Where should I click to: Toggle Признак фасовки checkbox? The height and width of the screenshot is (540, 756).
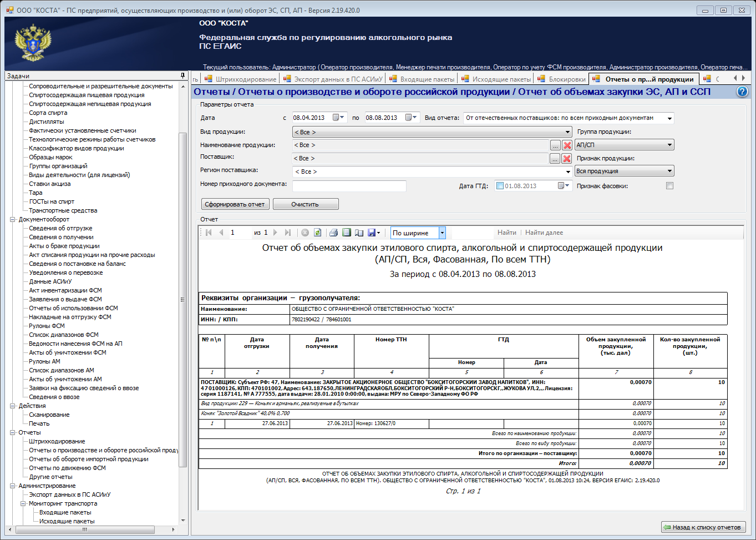click(x=669, y=186)
